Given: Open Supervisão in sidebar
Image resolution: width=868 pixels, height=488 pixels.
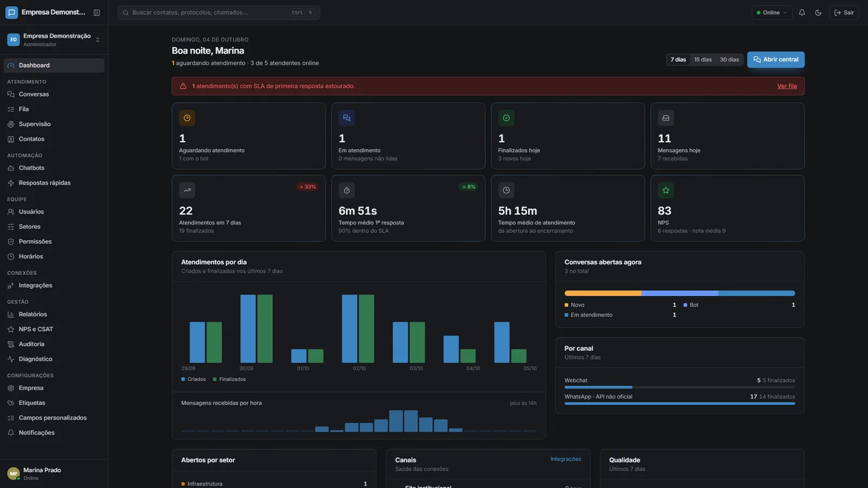Looking at the screenshot, I should [x=54, y=124].
